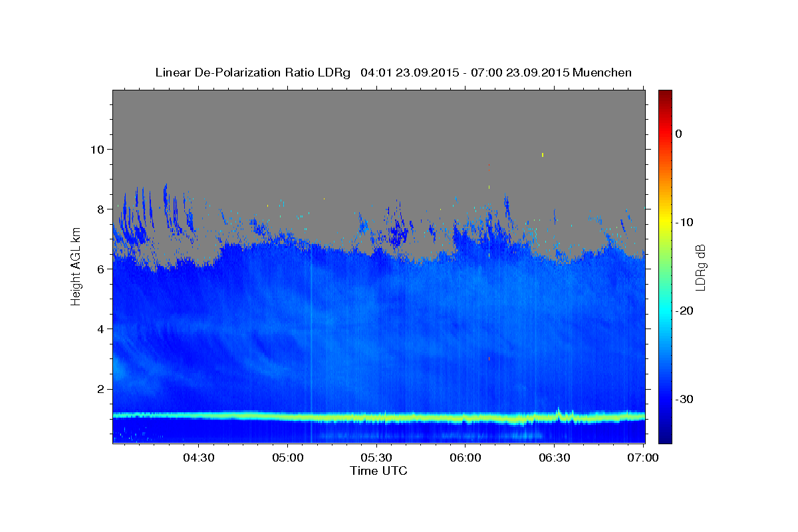Screen dimensions: 798x532
Task: Click the height tick label '8'
Action: 101,209
